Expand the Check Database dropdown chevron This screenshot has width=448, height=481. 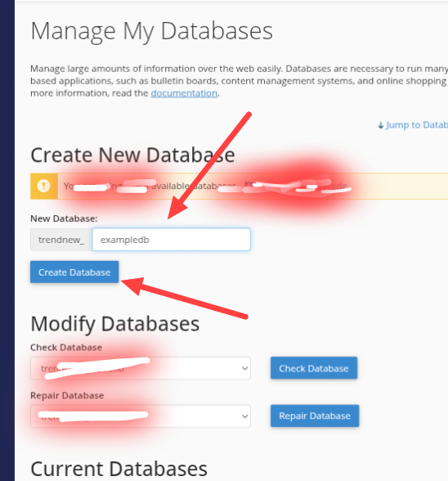point(244,368)
